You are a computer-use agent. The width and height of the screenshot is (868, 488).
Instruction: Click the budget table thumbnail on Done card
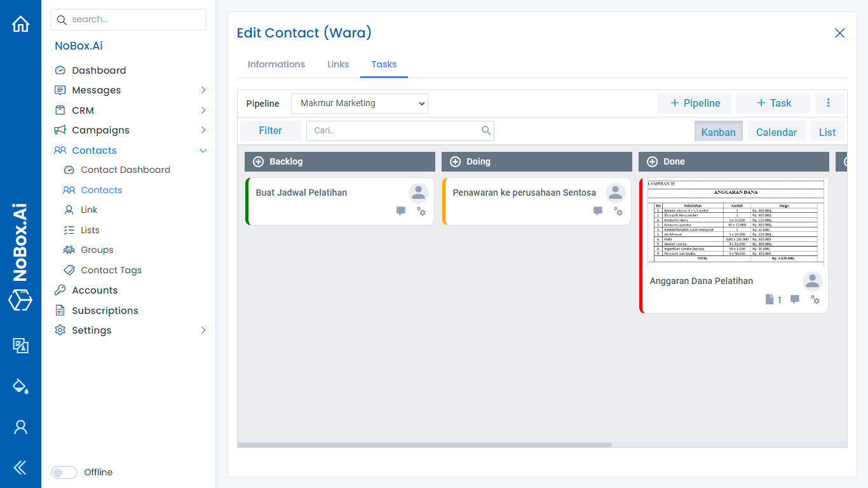[x=733, y=224]
